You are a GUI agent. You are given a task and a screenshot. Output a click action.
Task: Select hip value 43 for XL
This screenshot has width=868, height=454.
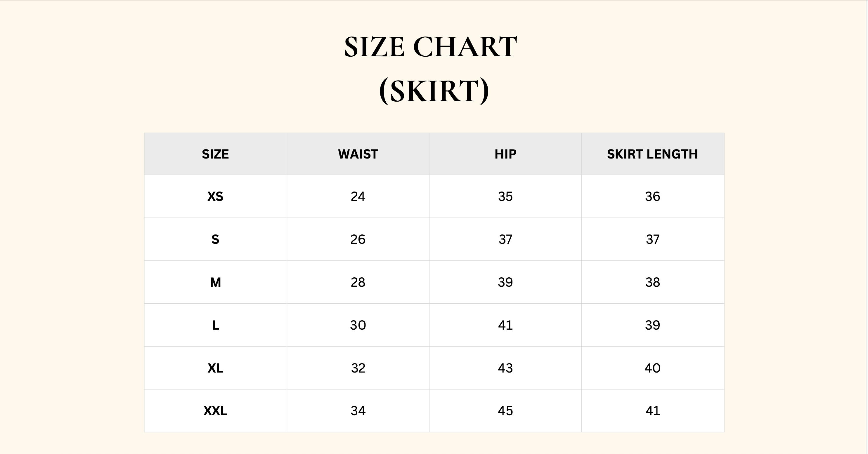point(505,368)
